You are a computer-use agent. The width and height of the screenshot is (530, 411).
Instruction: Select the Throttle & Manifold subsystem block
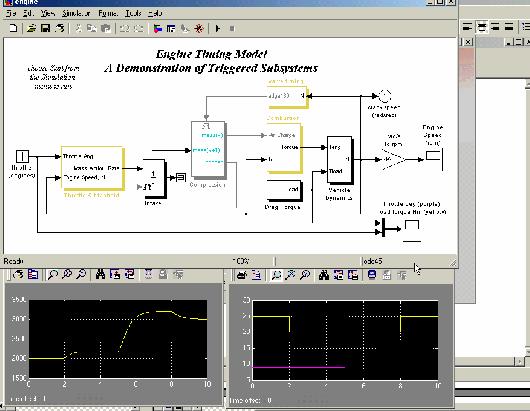(x=92, y=168)
